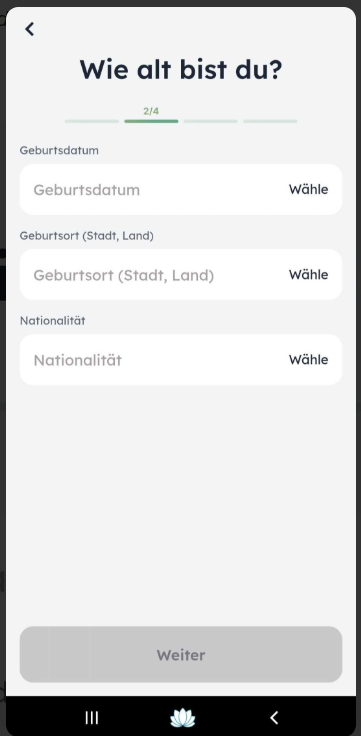Open the Nationalität picker via Wähle

pyautogui.click(x=308, y=360)
